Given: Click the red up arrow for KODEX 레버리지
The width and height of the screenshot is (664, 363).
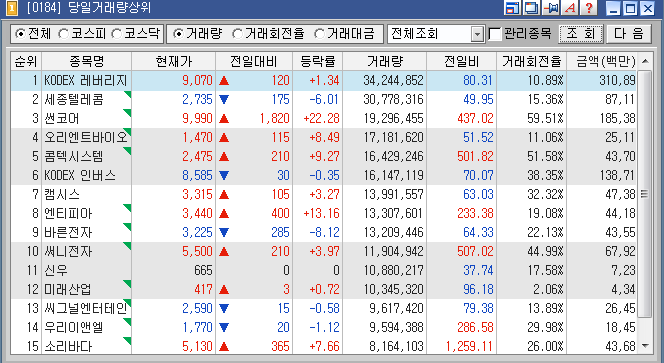Looking at the screenshot, I should 224,80.
